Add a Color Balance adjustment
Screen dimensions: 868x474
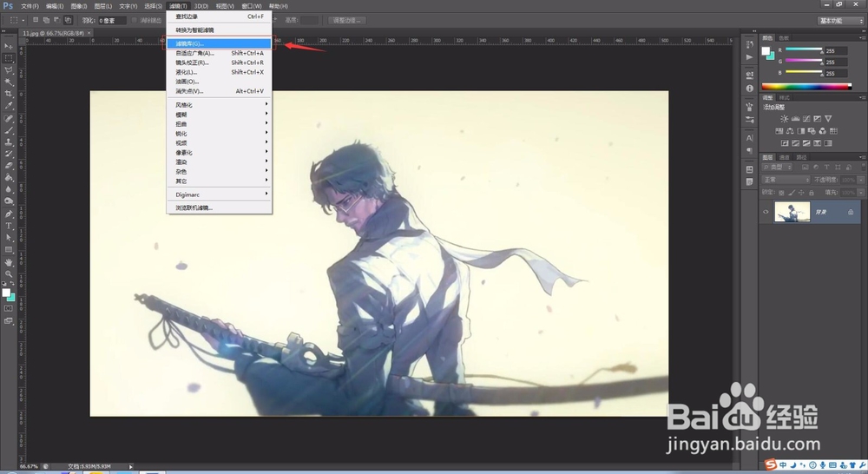[x=790, y=131]
